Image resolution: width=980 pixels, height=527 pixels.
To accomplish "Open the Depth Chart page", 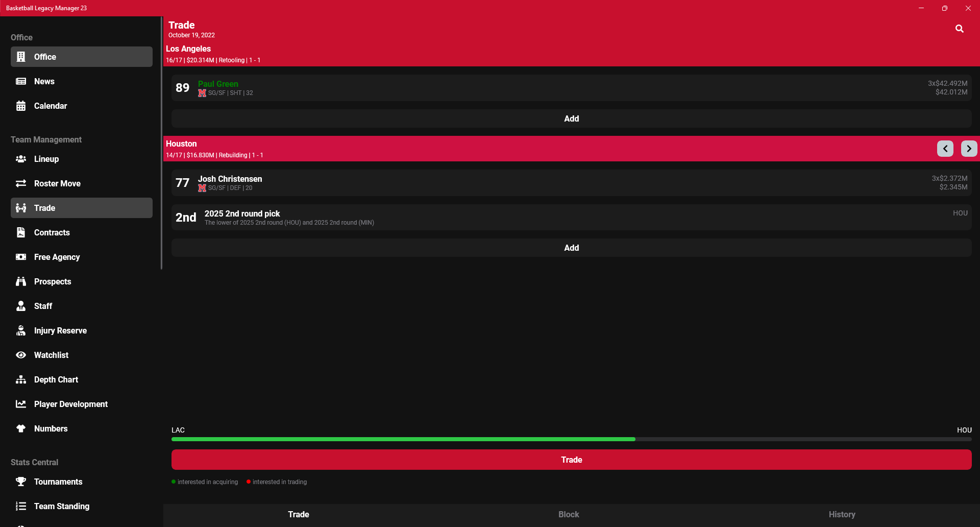I will tap(82, 379).
